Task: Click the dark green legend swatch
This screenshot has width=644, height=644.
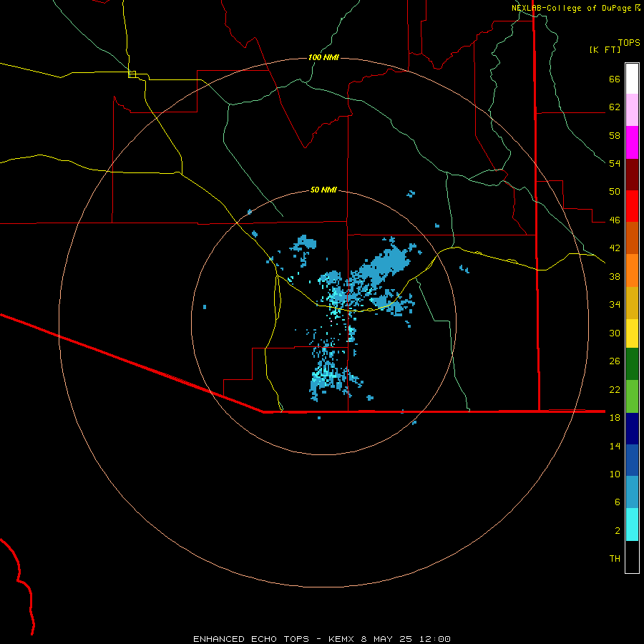Action: [632, 364]
